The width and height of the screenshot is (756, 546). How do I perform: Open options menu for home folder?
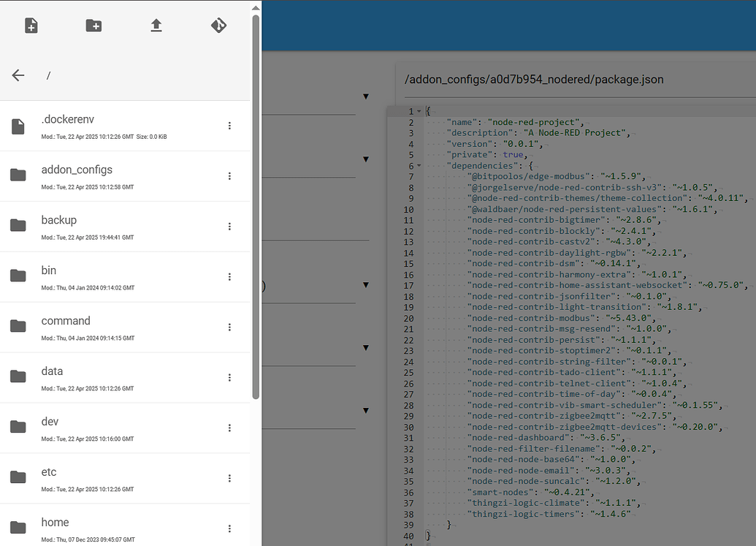coord(229,528)
